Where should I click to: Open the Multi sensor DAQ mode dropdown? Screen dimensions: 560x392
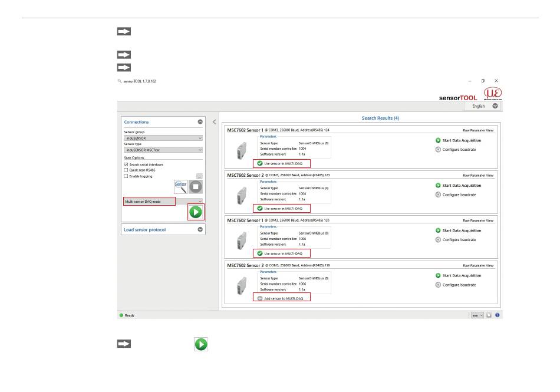click(163, 202)
